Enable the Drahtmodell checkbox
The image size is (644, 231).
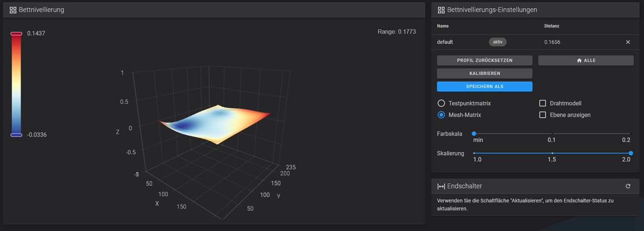pos(542,103)
